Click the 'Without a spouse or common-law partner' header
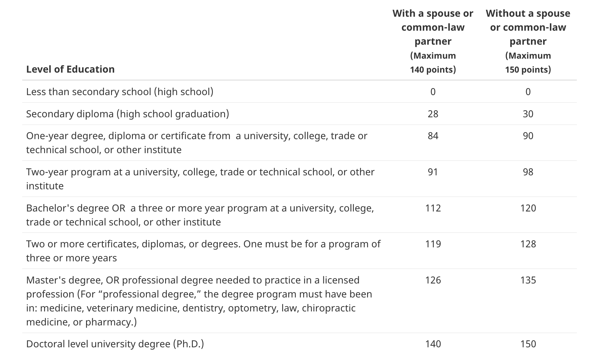This screenshot has width=593, height=364. [x=528, y=27]
